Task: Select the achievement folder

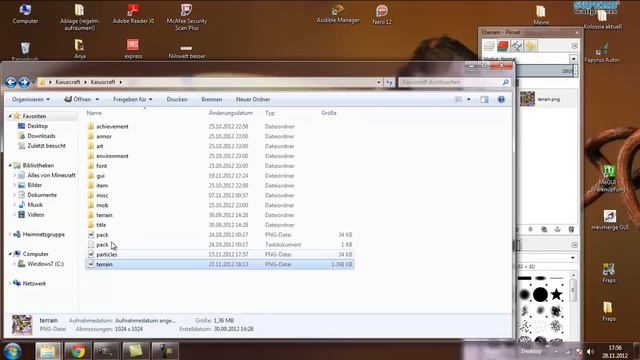Action: tap(112, 127)
